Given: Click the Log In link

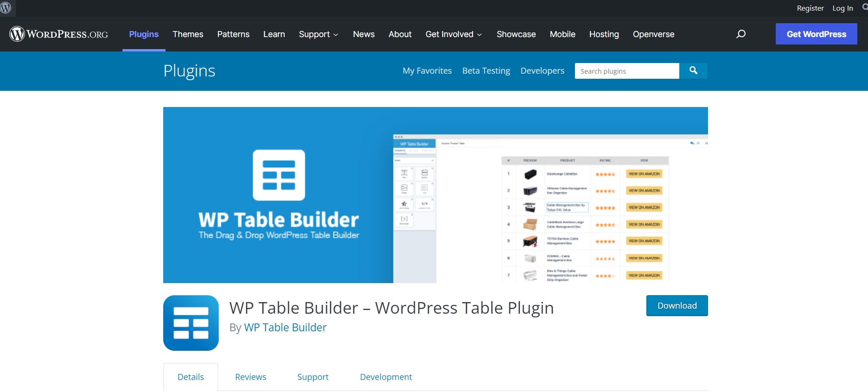Looking at the screenshot, I should [842, 8].
